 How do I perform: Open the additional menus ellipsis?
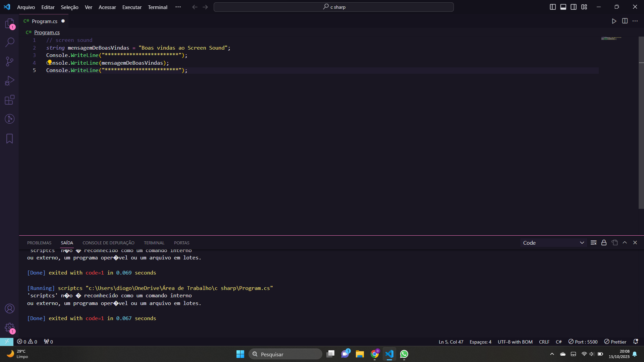click(x=178, y=7)
